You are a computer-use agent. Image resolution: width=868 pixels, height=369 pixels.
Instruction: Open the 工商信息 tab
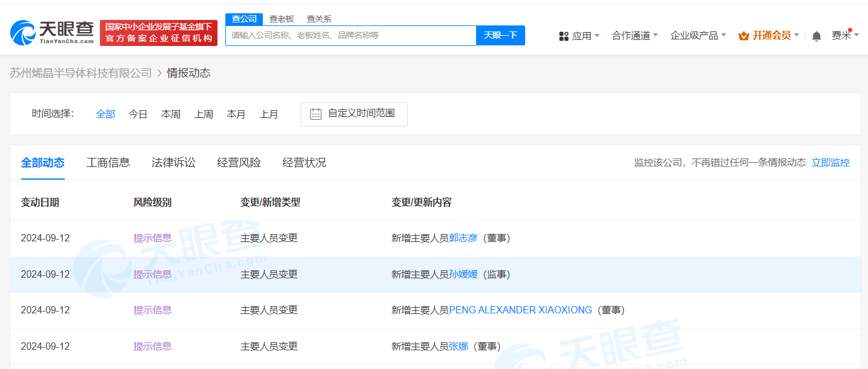point(108,162)
